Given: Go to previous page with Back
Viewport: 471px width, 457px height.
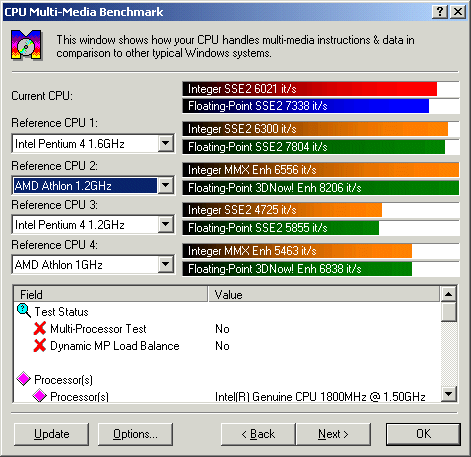Looking at the screenshot, I should (x=258, y=434).
